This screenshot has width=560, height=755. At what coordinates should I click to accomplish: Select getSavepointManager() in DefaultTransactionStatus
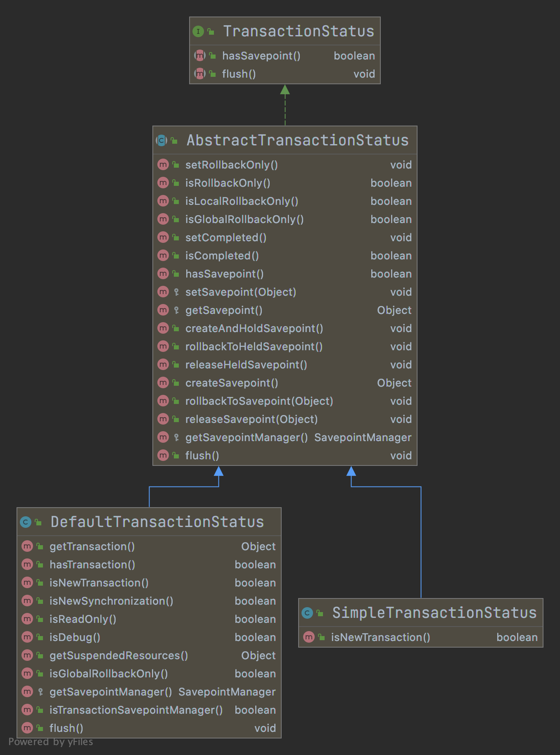111,692
